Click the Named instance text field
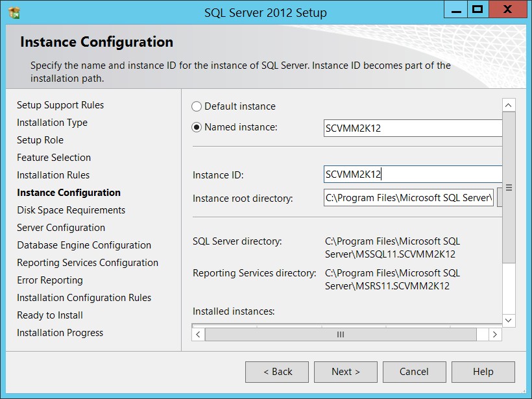The width and height of the screenshot is (532, 399). click(x=413, y=128)
